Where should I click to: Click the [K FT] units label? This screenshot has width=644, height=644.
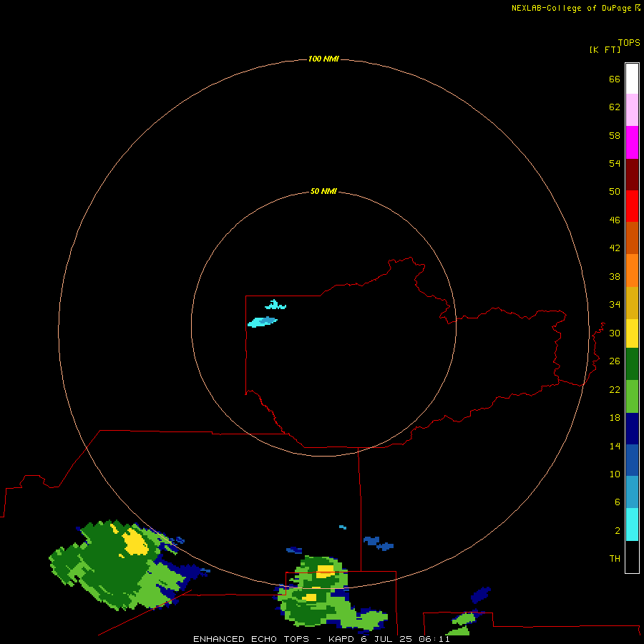[605, 49]
